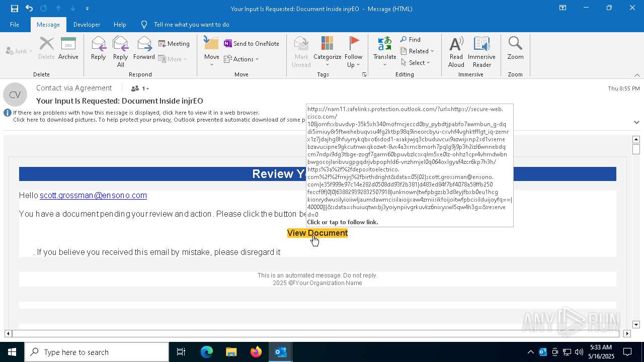The width and height of the screenshot is (644, 362).
Task: Click the View Document button
Action: (x=317, y=233)
